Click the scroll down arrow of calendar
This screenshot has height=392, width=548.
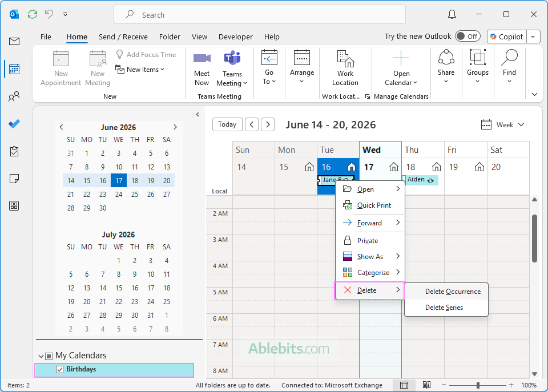[534, 374]
